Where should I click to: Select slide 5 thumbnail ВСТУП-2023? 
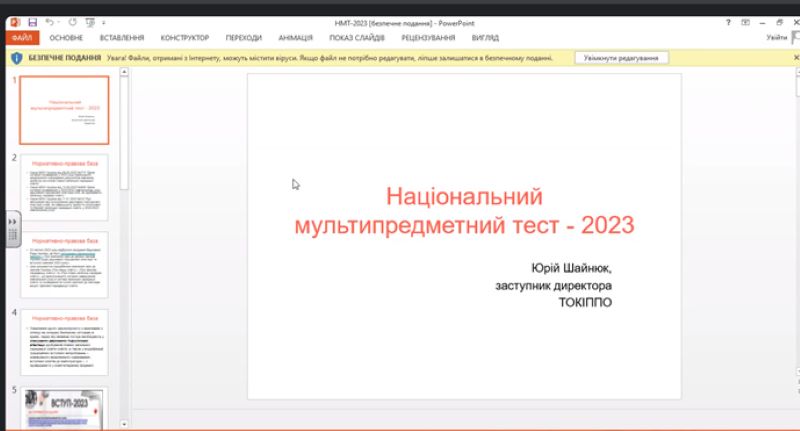pos(64,409)
